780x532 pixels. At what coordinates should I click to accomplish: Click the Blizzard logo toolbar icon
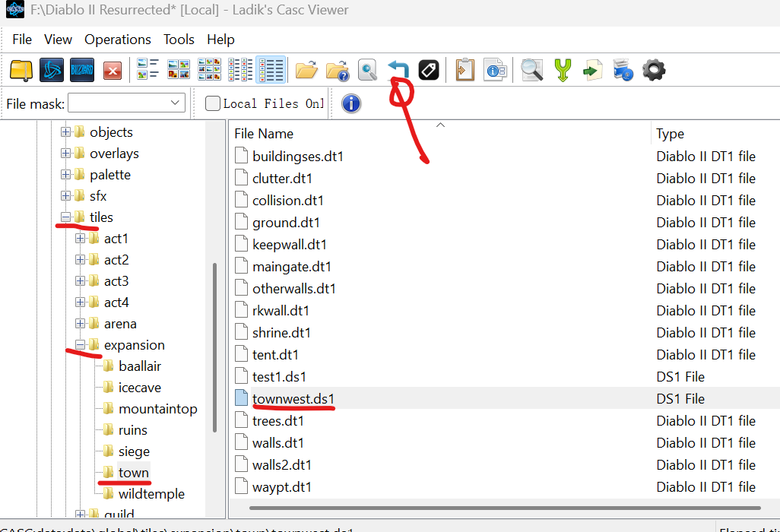[82, 70]
